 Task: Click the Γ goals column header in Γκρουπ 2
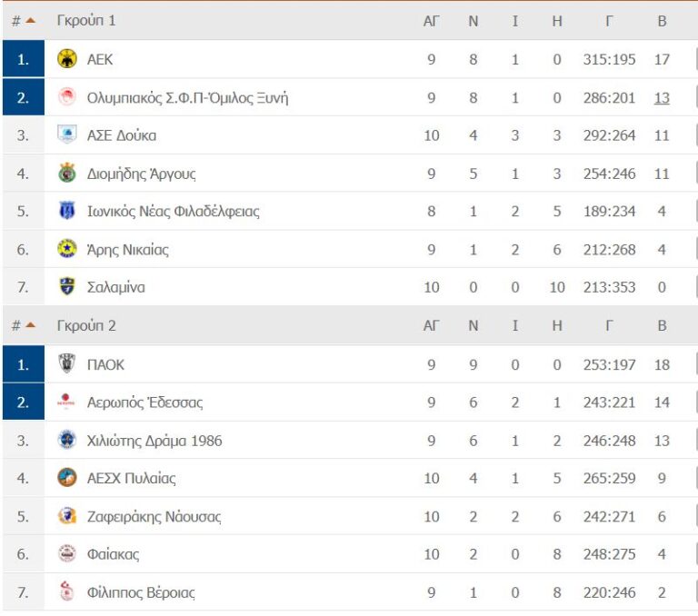[x=609, y=325]
